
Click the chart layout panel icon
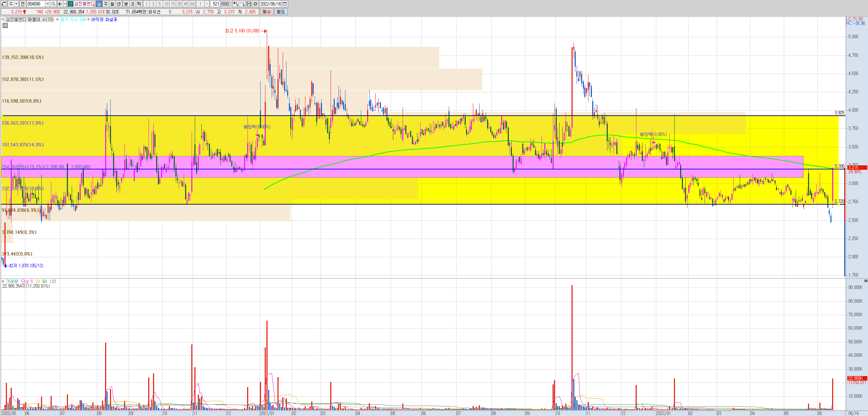point(4,4)
